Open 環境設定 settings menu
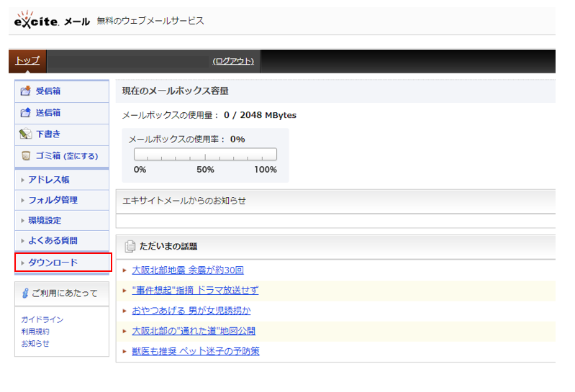This screenshot has width=575, height=392. (x=45, y=221)
